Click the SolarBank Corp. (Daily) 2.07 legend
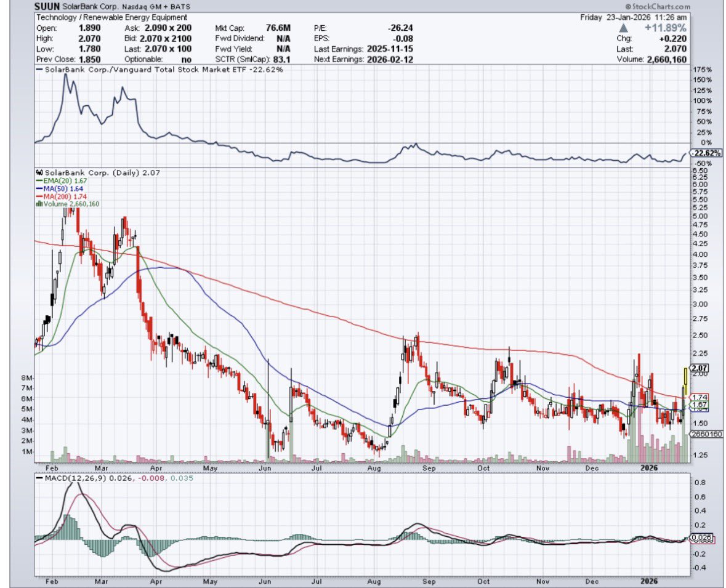The height and width of the screenshot is (588, 726). 102,172
